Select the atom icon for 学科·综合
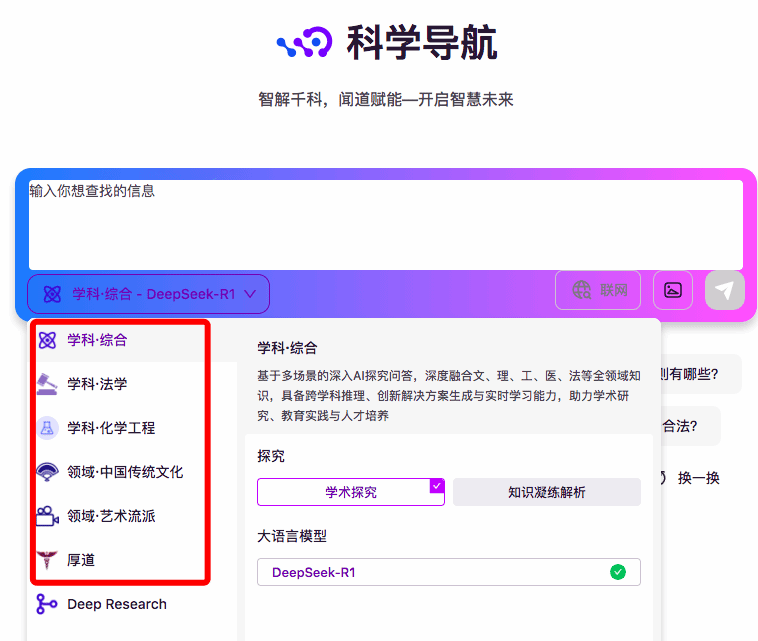This screenshot has width=758, height=641. click(47, 340)
